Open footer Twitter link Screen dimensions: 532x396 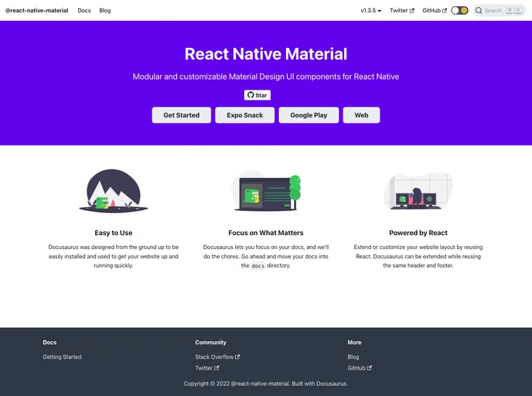point(207,368)
